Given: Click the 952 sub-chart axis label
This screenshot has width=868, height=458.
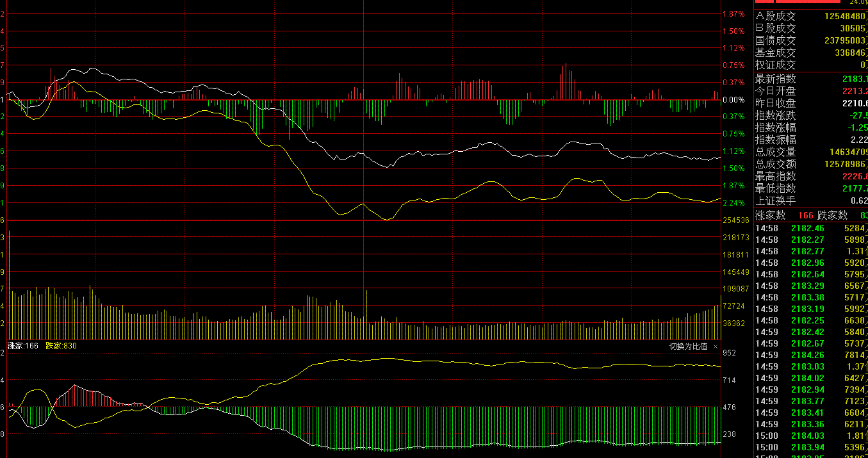Looking at the screenshot, I should click(x=730, y=353).
